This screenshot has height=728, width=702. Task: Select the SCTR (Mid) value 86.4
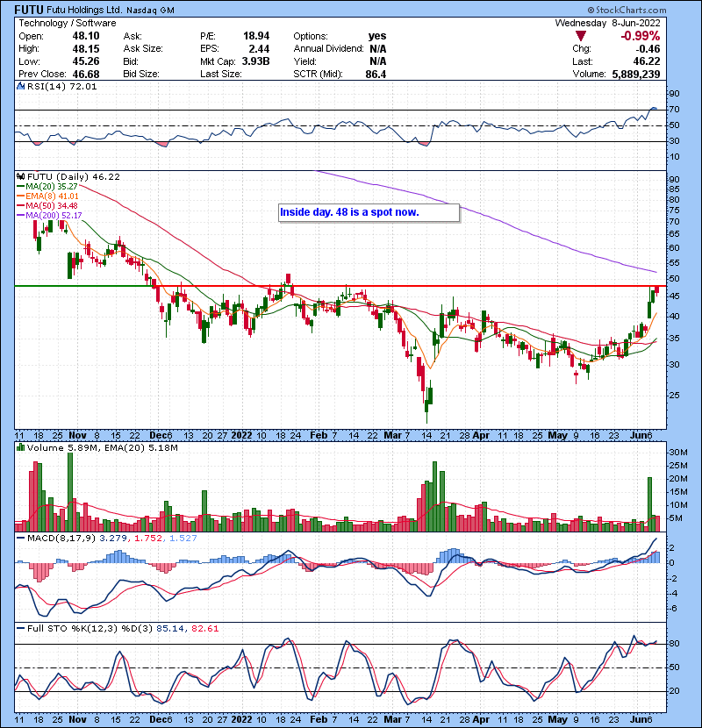coord(376,75)
